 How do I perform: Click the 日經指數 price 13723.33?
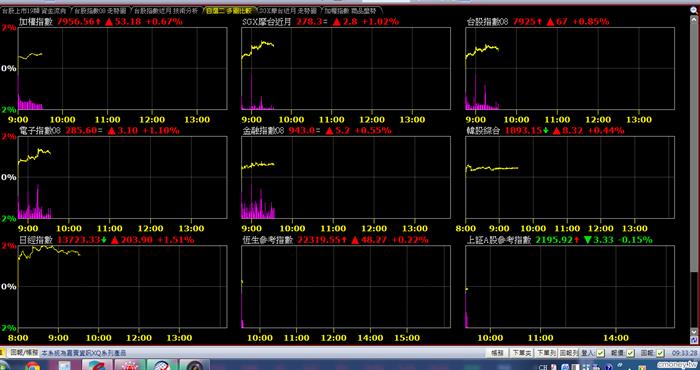78,240
